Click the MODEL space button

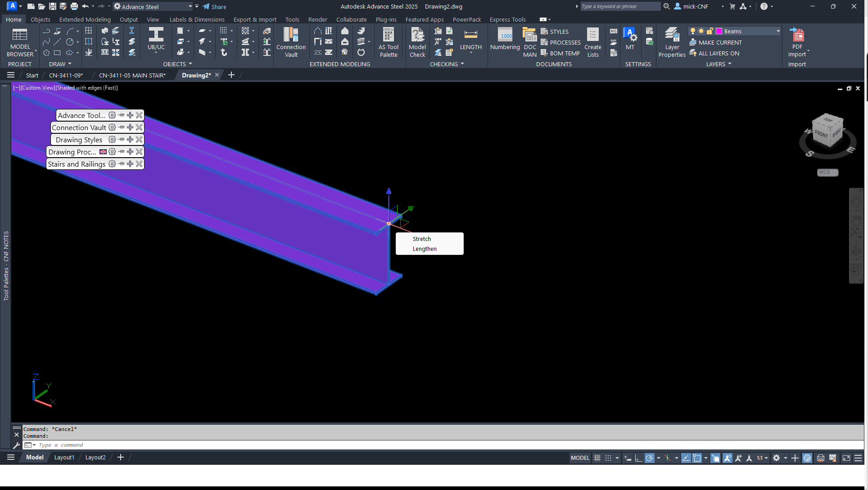(579, 458)
